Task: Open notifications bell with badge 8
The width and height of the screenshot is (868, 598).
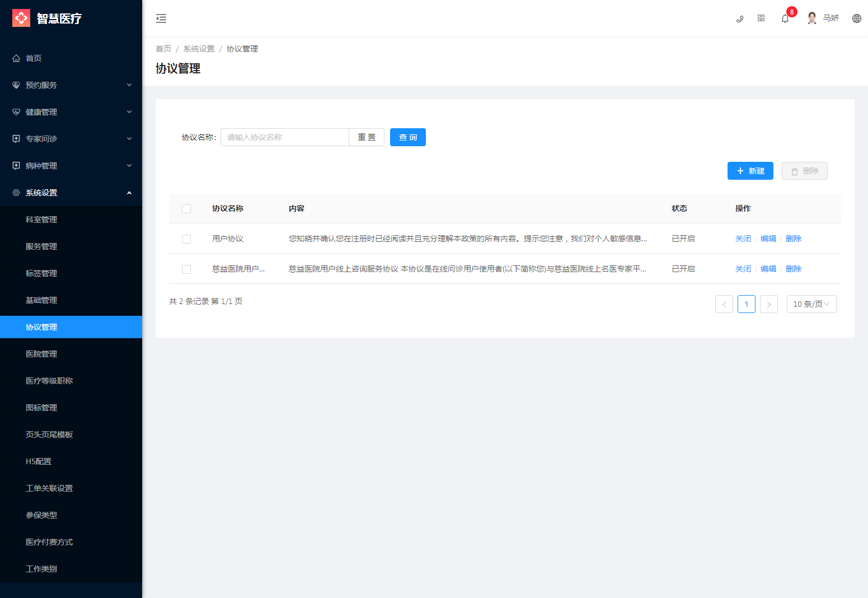Action: pyautogui.click(x=785, y=18)
